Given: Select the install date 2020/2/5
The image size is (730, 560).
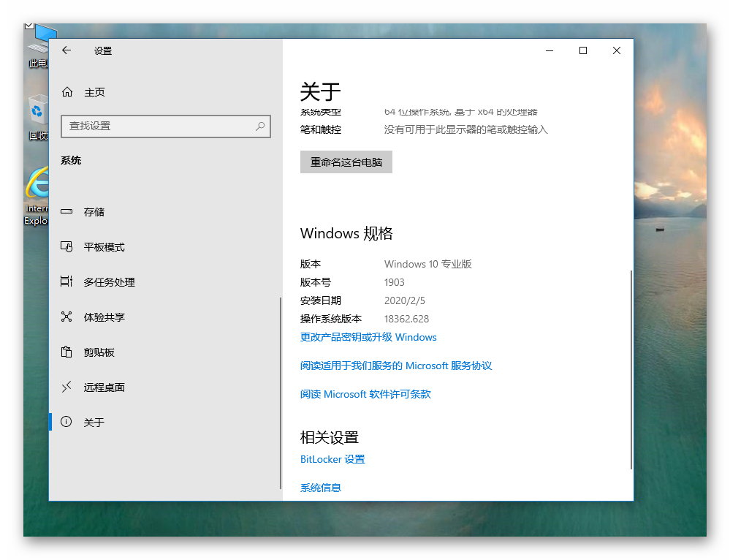Looking at the screenshot, I should pyautogui.click(x=405, y=300).
